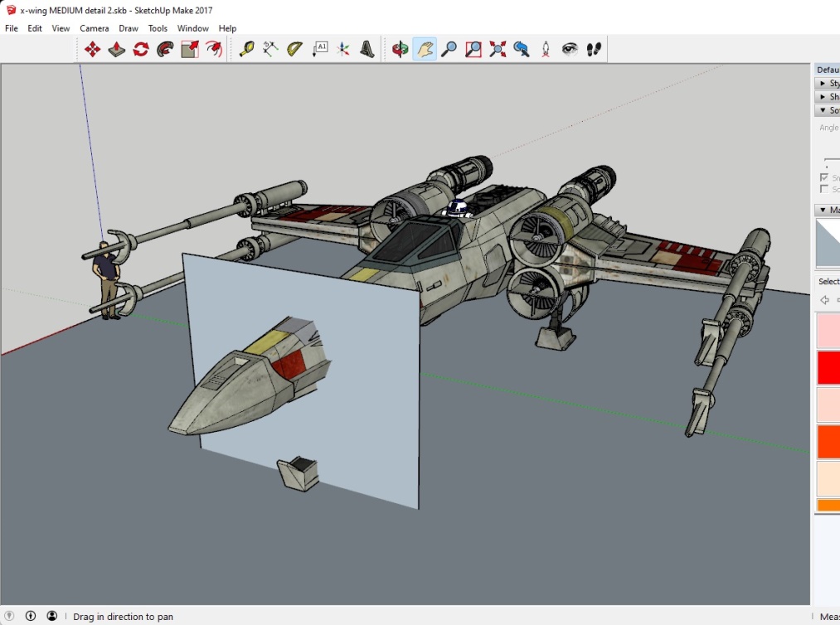
Task: Select the Rotate tool
Action: [141, 49]
